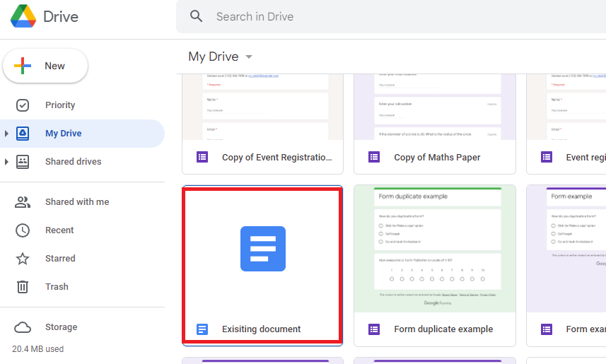This screenshot has height=364, width=606.
Task: Click the Forms icon beside Copy of Event Registration
Action: (202, 157)
